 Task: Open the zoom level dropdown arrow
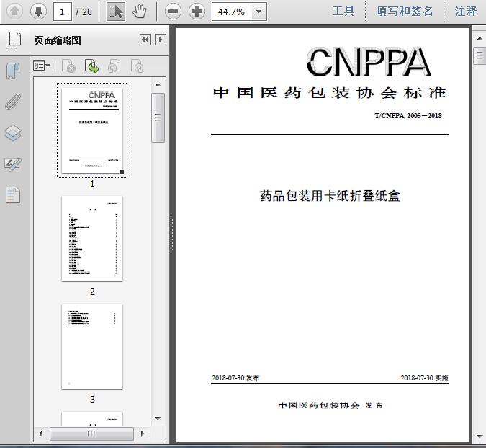coord(258,12)
